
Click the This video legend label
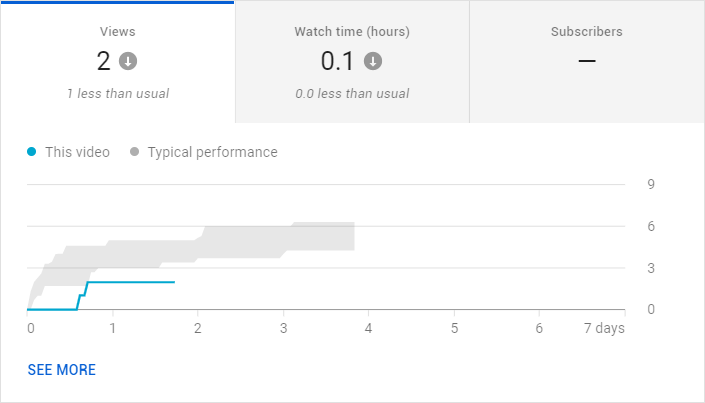pos(77,152)
